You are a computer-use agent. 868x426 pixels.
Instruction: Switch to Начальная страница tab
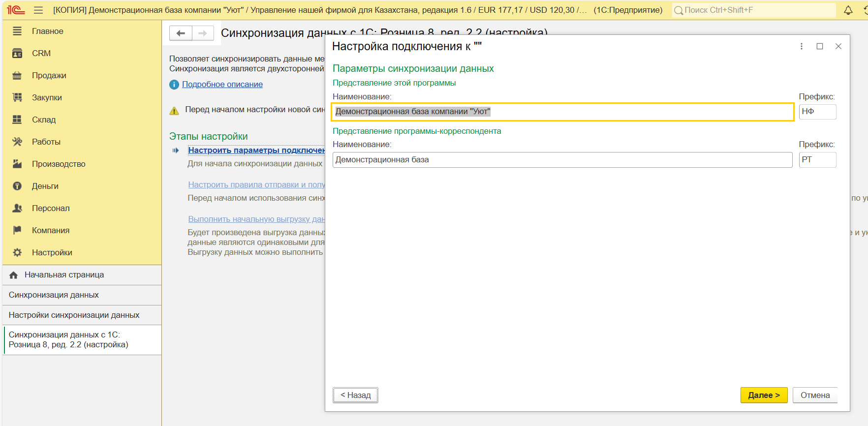point(64,275)
